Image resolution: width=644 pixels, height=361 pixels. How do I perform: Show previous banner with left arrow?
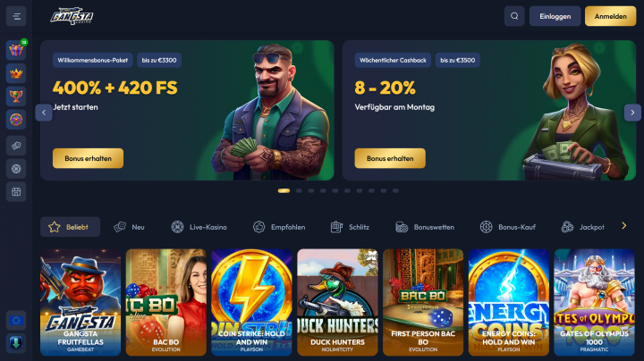(x=44, y=113)
